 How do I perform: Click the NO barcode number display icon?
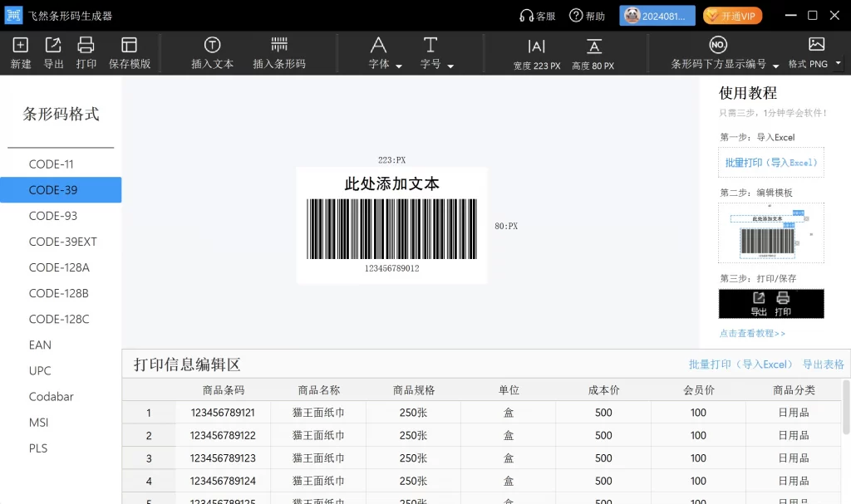coord(718,45)
